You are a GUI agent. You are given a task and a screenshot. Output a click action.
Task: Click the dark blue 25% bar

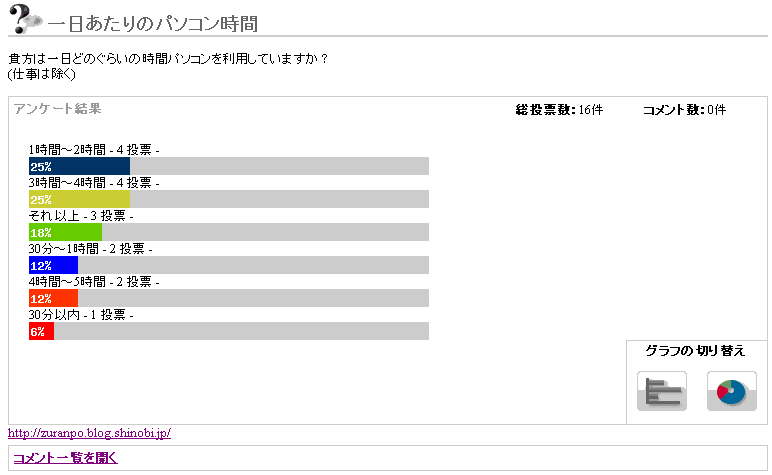point(79,166)
